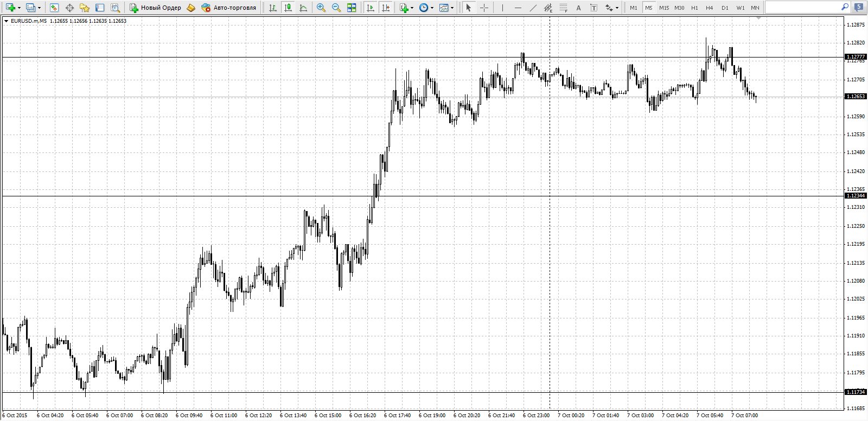
Task: Click the triangle beside EURUSD.m,M5 title
Action: click(x=6, y=21)
